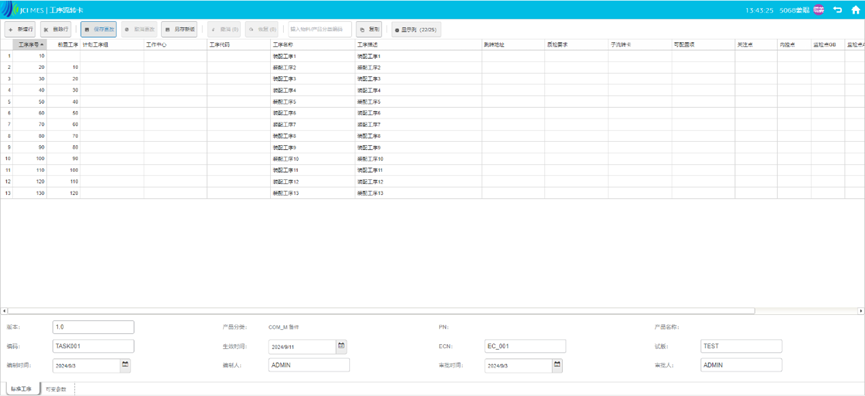Select row header number 13

[x=7, y=193]
